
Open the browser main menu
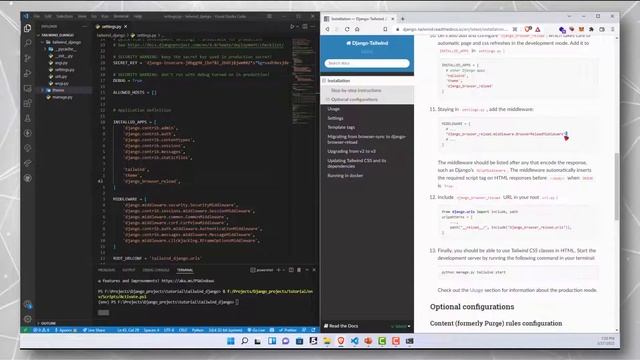(x=612, y=29)
